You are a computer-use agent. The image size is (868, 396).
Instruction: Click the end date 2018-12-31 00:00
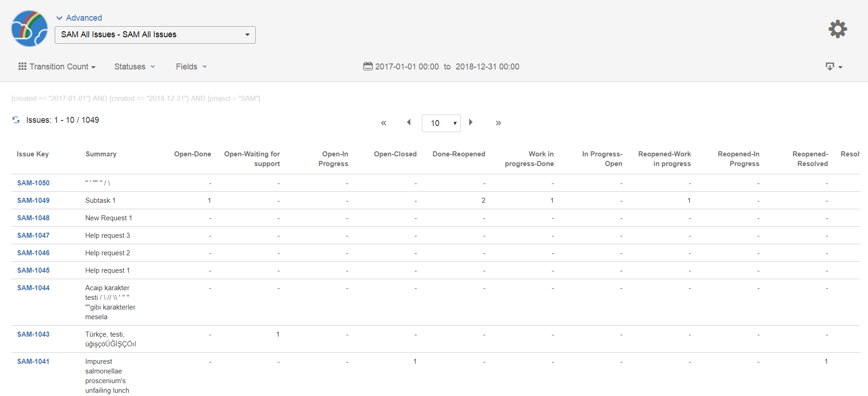coord(487,67)
